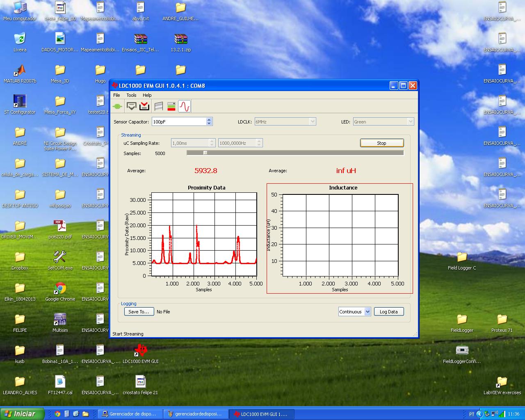Open the grey sheets toolbar icon
525x420 pixels.
(159, 107)
